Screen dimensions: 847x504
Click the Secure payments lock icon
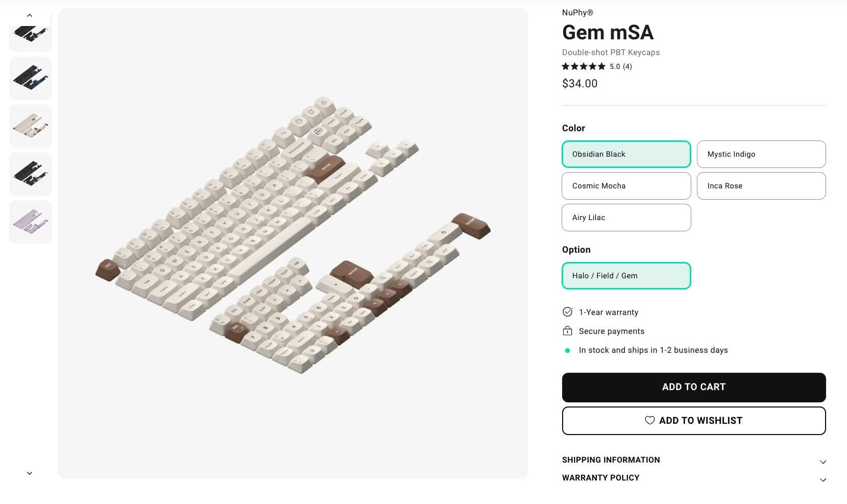click(x=567, y=331)
